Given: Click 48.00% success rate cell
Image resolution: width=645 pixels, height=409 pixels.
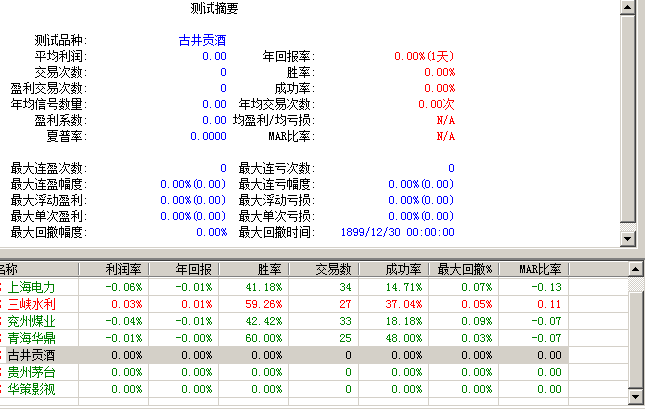Looking at the screenshot, I should coord(404,338).
